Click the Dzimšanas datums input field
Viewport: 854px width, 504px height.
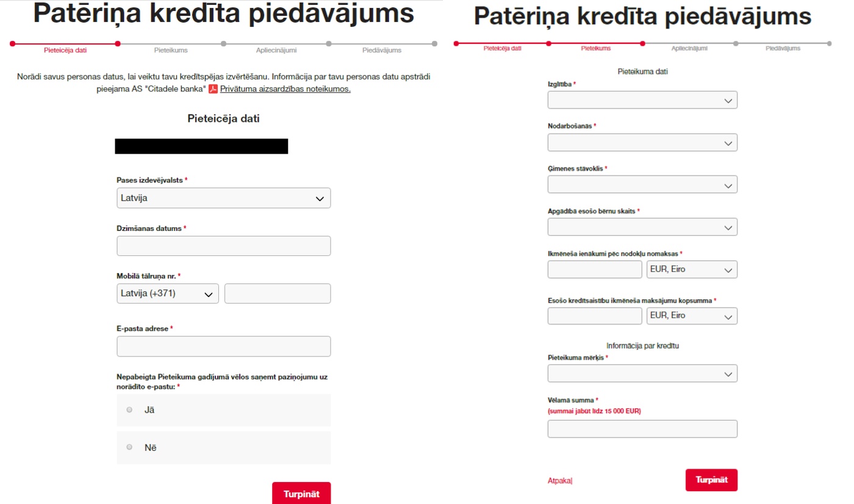point(224,246)
